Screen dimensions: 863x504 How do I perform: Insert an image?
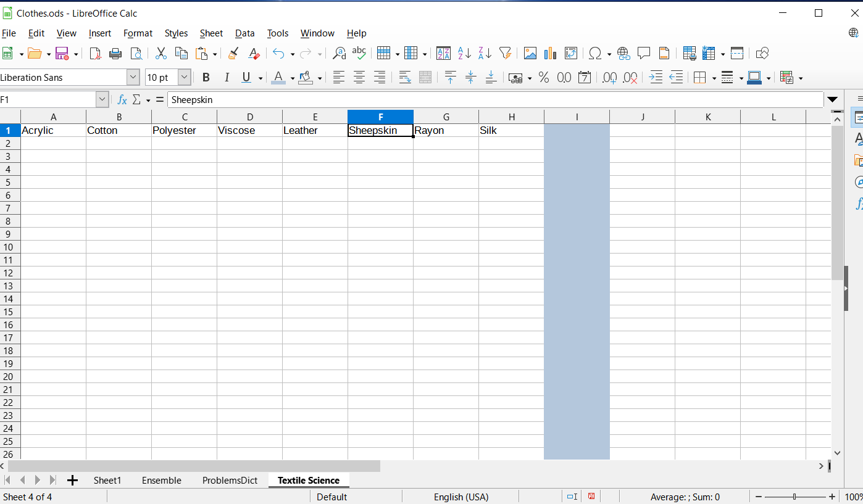point(530,54)
